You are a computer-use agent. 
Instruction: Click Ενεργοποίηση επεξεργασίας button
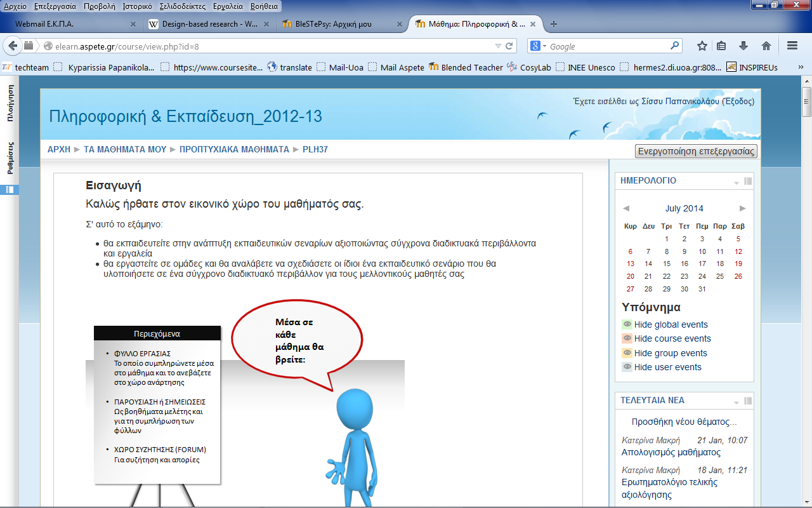[x=696, y=151]
